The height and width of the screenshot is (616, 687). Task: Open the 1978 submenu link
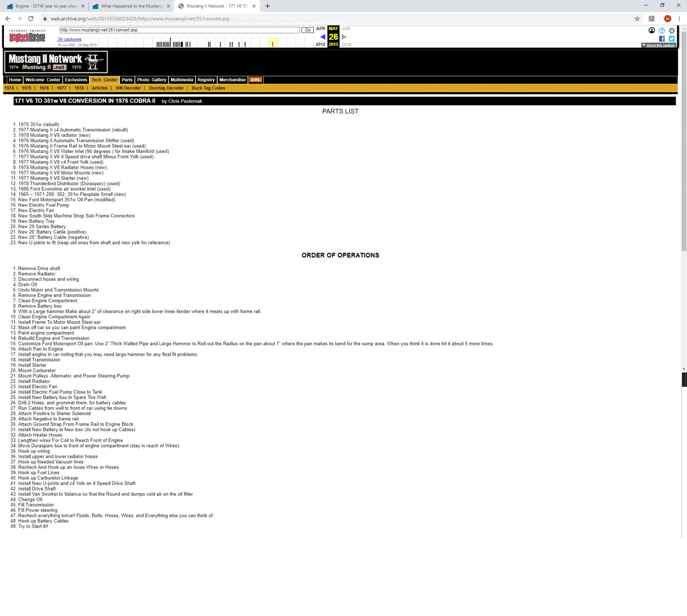click(x=79, y=88)
